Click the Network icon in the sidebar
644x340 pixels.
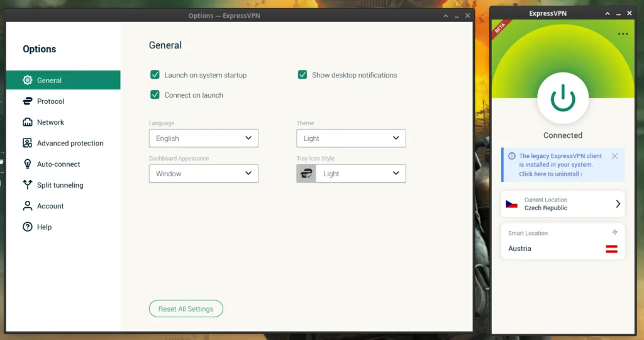click(27, 122)
